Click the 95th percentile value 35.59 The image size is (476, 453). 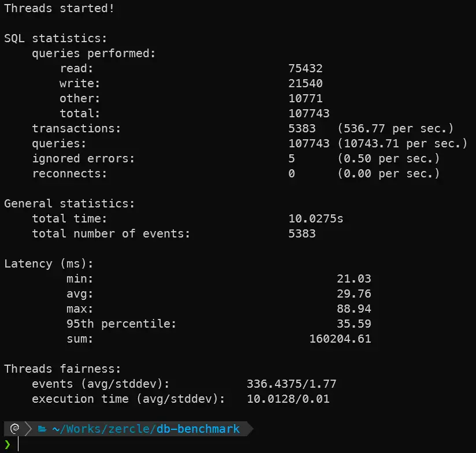tap(354, 324)
